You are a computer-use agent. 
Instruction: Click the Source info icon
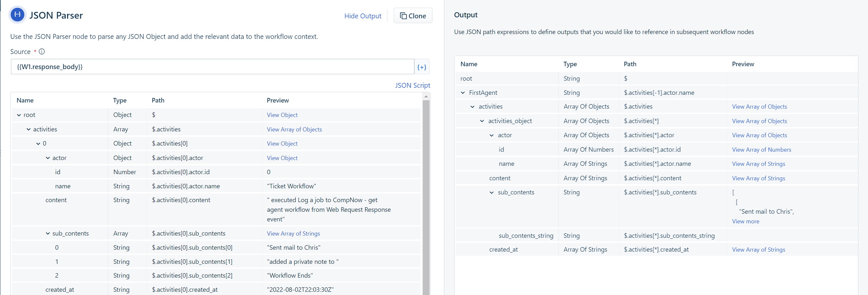pyautogui.click(x=42, y=52)
